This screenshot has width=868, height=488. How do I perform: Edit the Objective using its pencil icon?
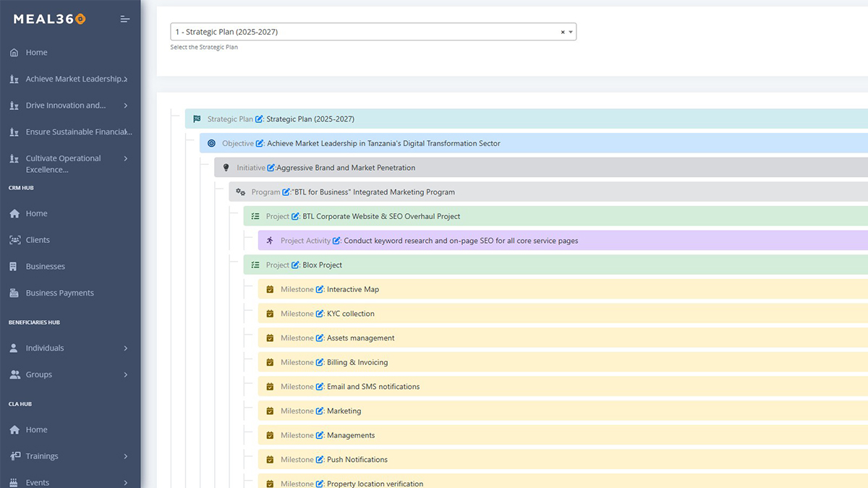[x=260, y=143]
